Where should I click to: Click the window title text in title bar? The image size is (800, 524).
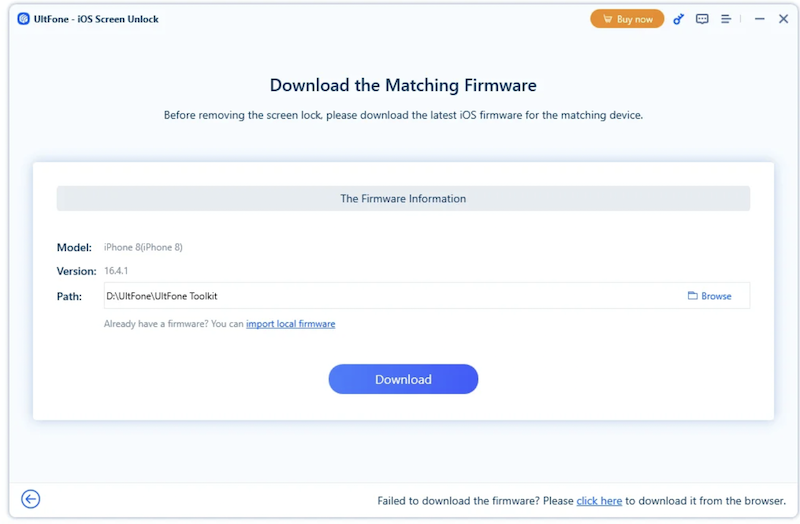[x=96, y=19]
